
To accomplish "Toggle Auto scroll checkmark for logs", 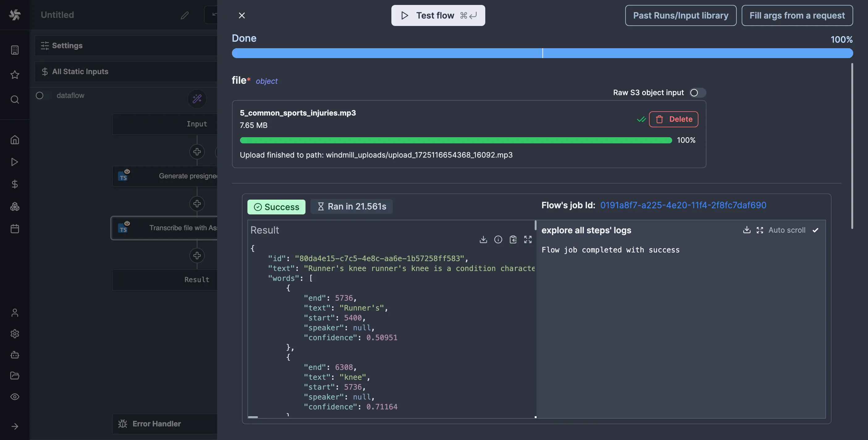I will pyautogui.click(x=815, y=230).
